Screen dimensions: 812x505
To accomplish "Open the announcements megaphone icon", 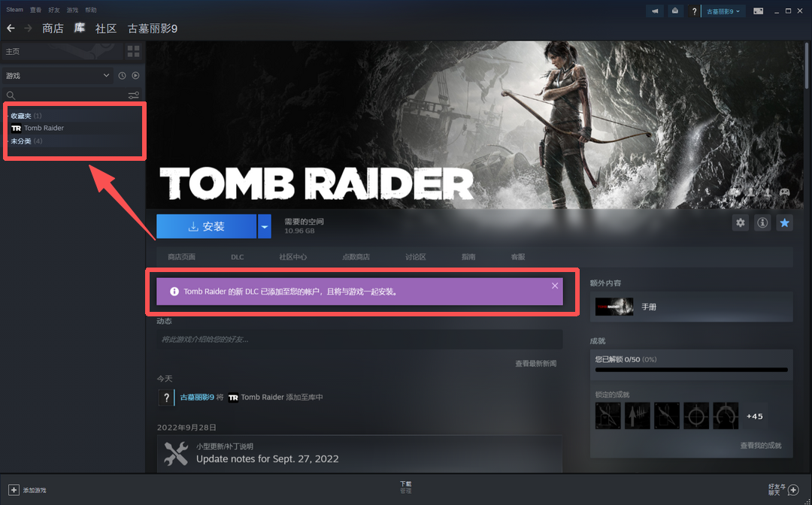I will (656, 11).
